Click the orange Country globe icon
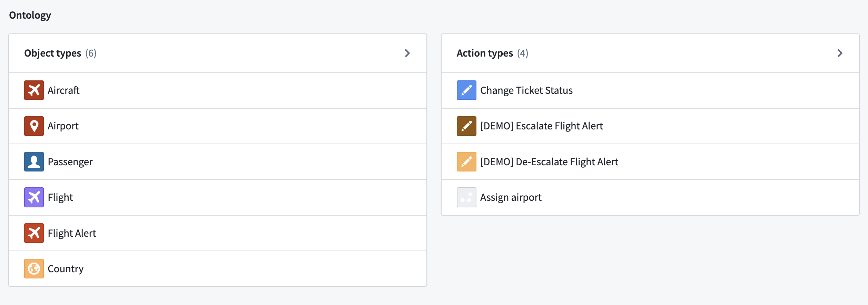This screenshot has width=868, height=305. click(x=34, y=269)
